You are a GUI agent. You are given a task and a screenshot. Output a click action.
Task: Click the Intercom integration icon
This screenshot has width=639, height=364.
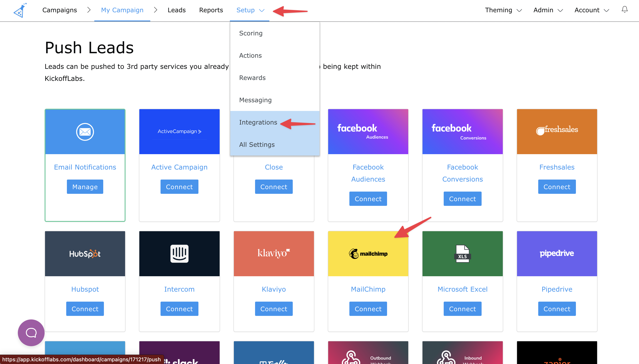tap(179, 254)
